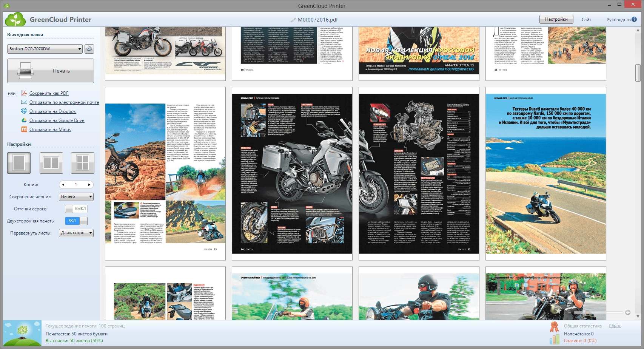Select four pages per sheet layout
Screen dimensions: 644x349
click(83, 163)
